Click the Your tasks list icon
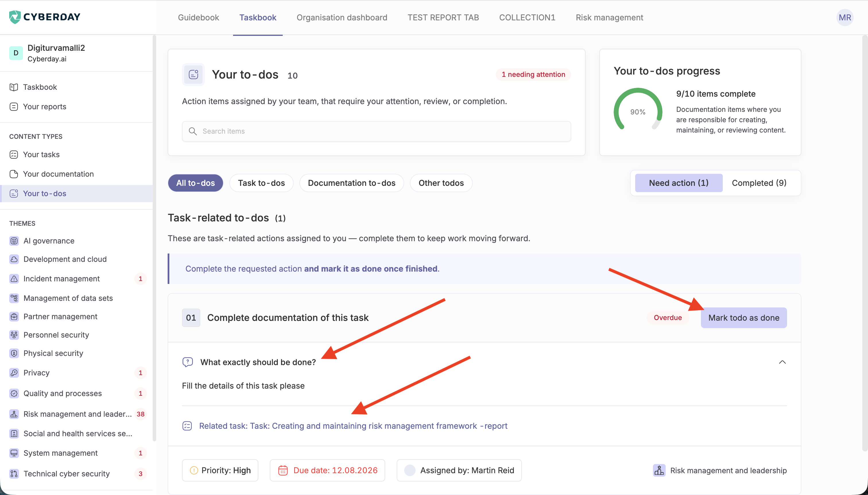 (x=13, y=155)
